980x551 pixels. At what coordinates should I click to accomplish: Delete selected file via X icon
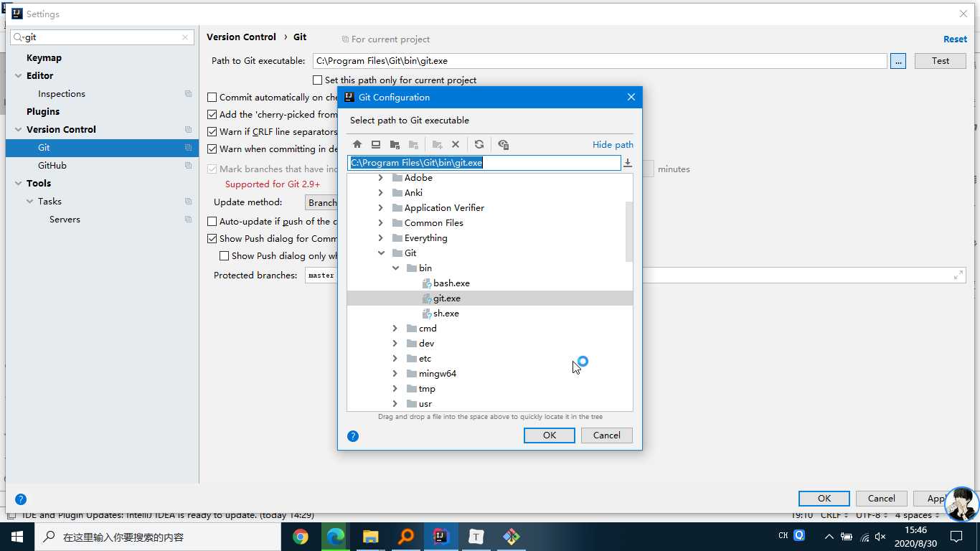tap(456, 144)
